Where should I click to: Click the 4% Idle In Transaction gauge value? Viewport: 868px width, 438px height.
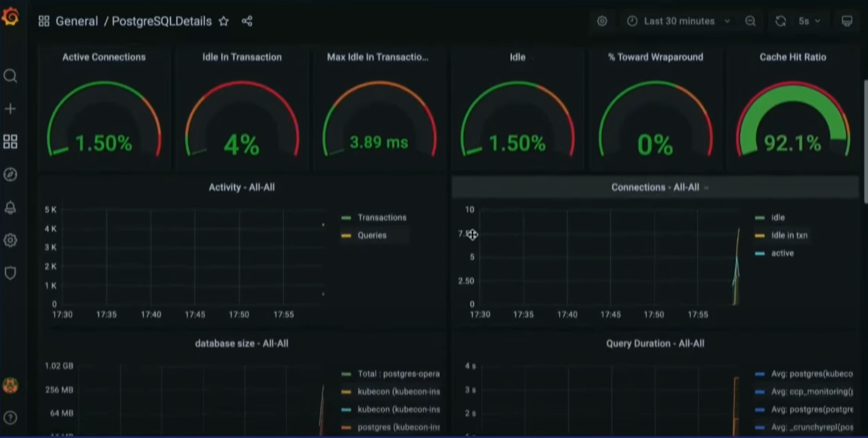pos(242,145)
